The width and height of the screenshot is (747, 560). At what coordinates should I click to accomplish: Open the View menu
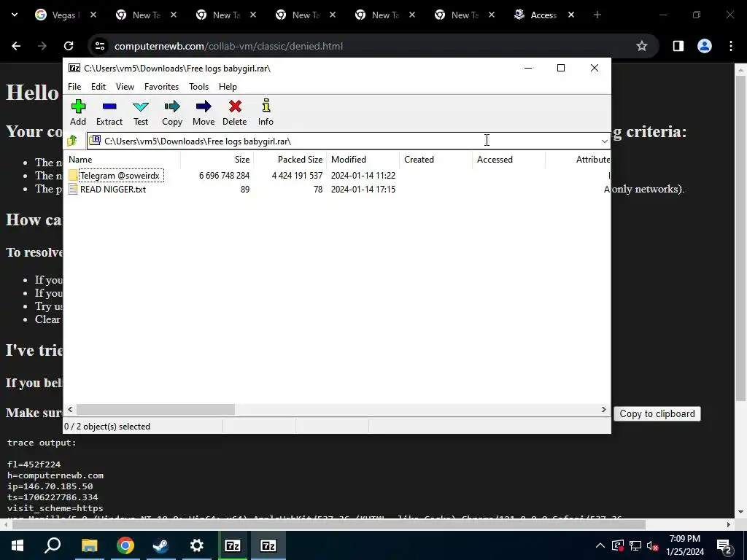[125, 87]
